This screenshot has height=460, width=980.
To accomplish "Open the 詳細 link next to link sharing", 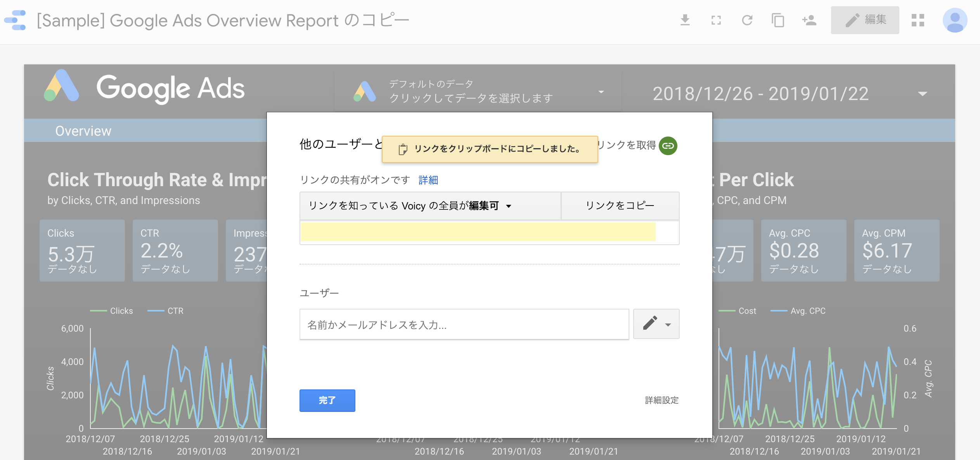I will (428, 180).
